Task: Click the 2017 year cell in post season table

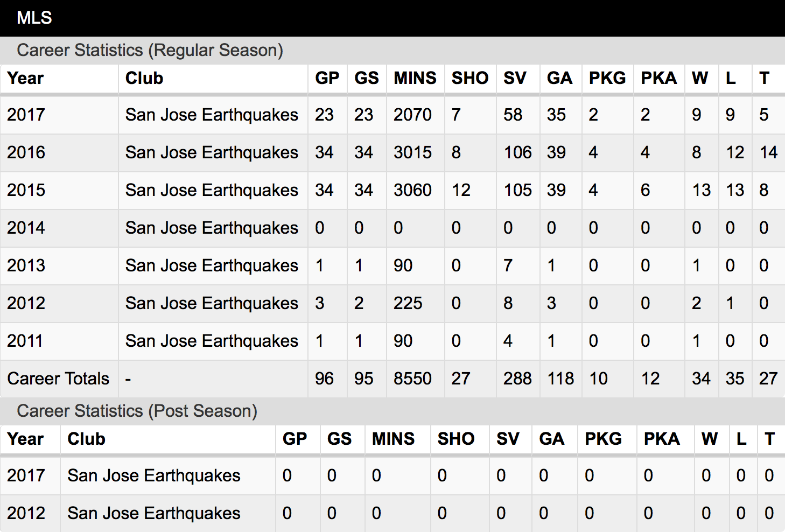Action: [26, 475]
